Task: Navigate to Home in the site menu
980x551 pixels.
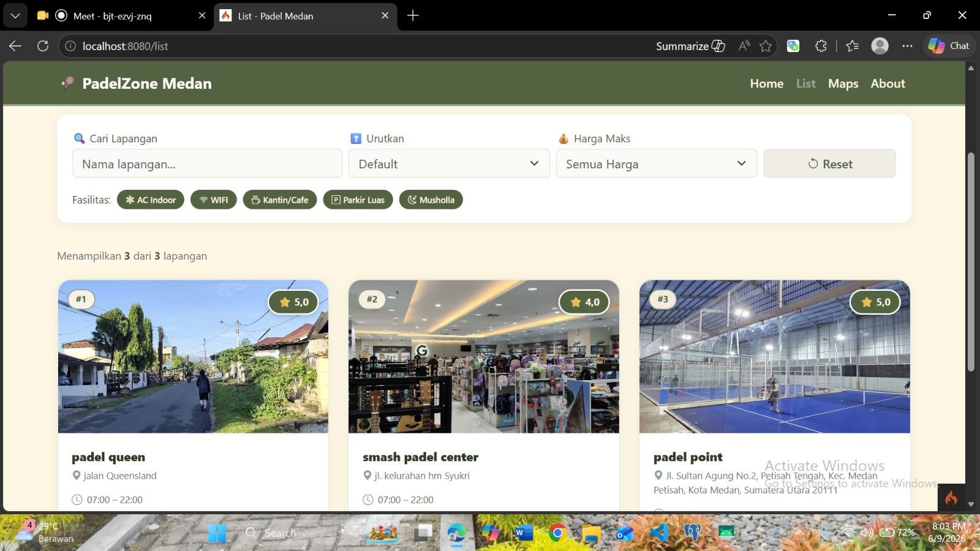Action: [x=766, y=84]
